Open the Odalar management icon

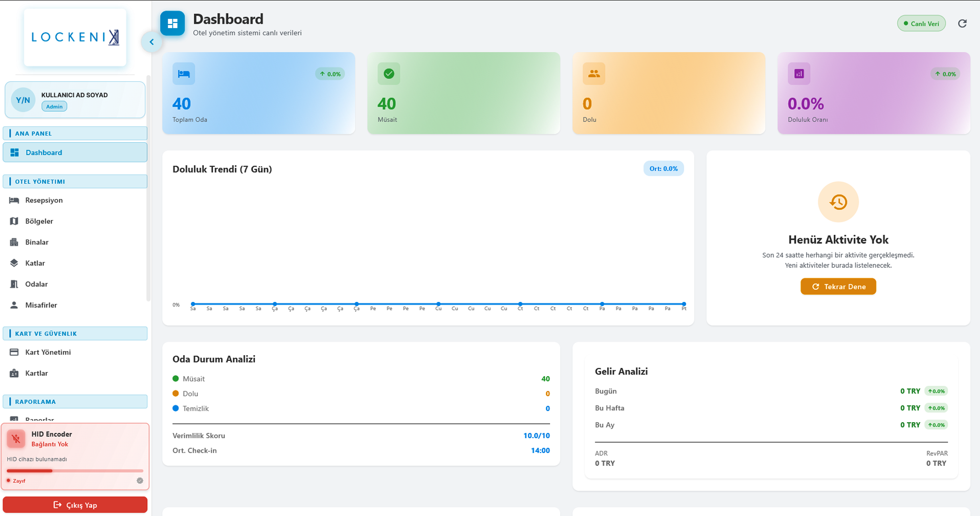tap(14, 284)
